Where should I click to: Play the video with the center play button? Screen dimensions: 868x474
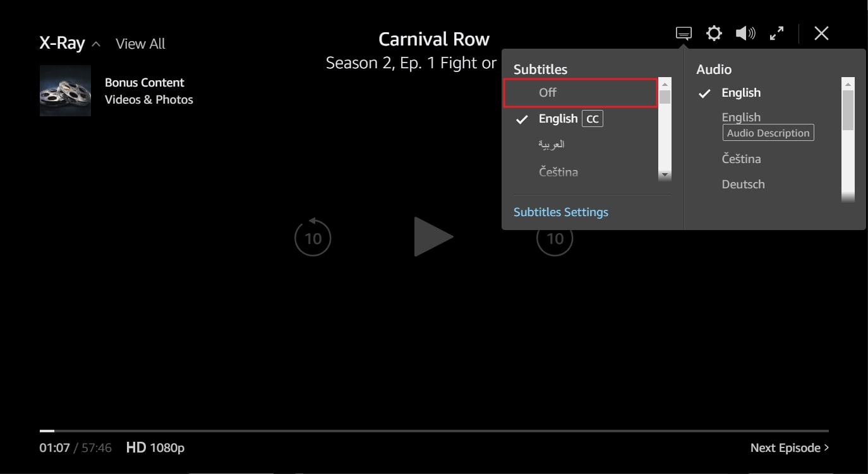coord(433,237)
